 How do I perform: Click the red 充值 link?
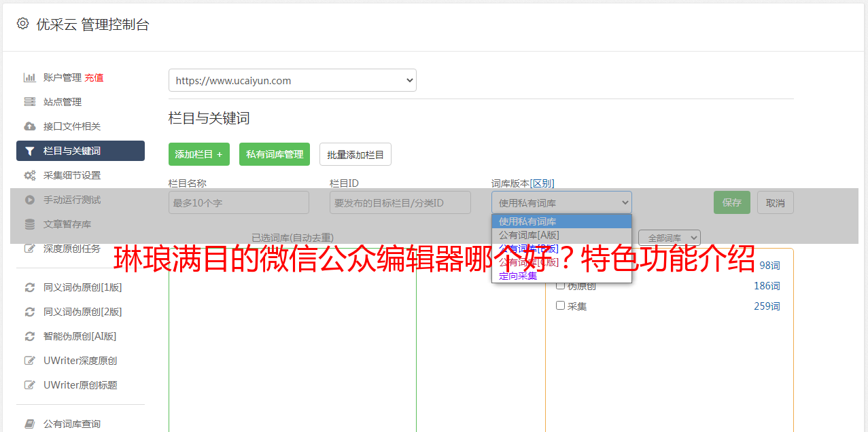[x=94, y=77]
